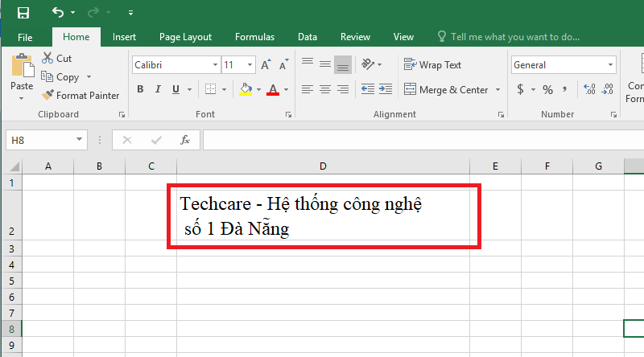
Task: Select Align Left icon
Action: 308,89
